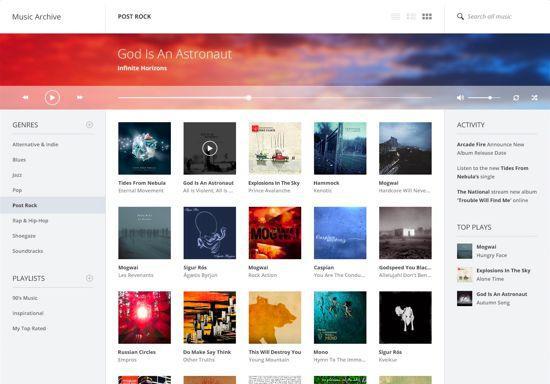550x384 pixels.
Task: Click Other Truths album title text
Action: (x=199, y=360)
